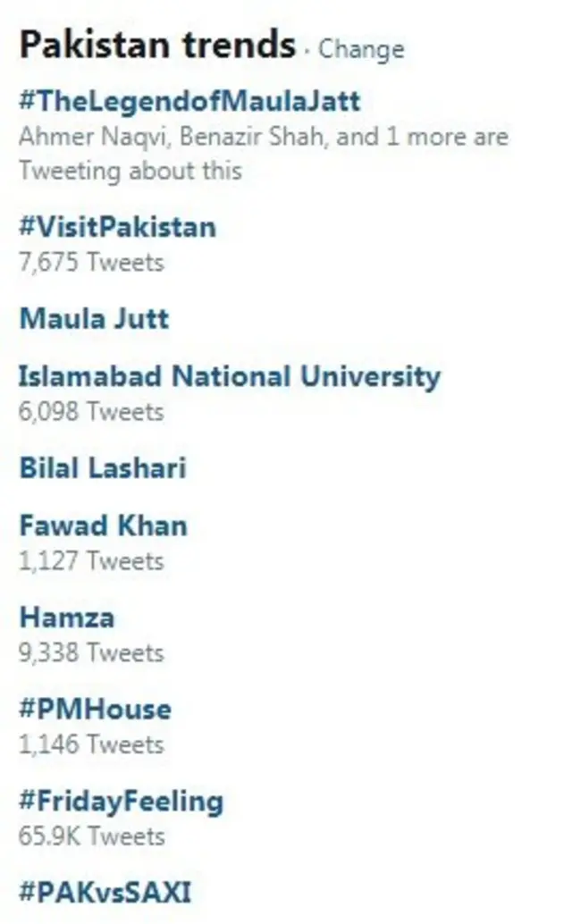Click the #FridayFeeling hashtag trend
Viewport: 572px width, 924px height.
tap(121, 800)
